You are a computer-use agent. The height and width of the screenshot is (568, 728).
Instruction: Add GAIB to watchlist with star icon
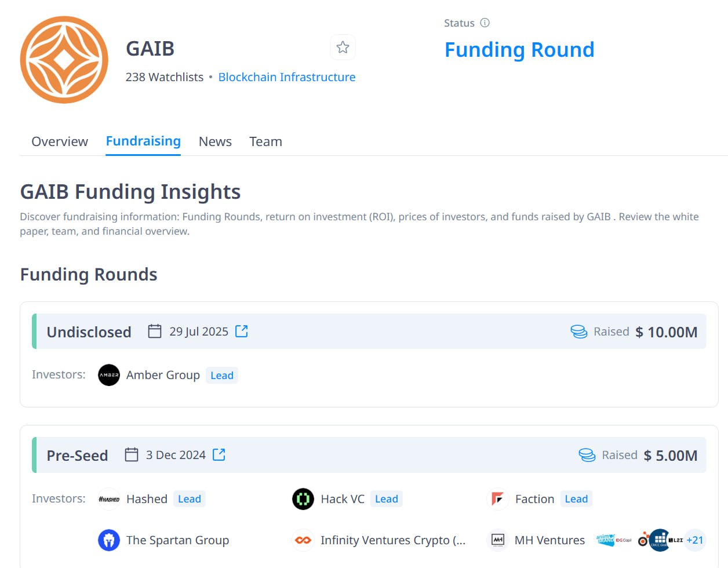pos(343,48)
